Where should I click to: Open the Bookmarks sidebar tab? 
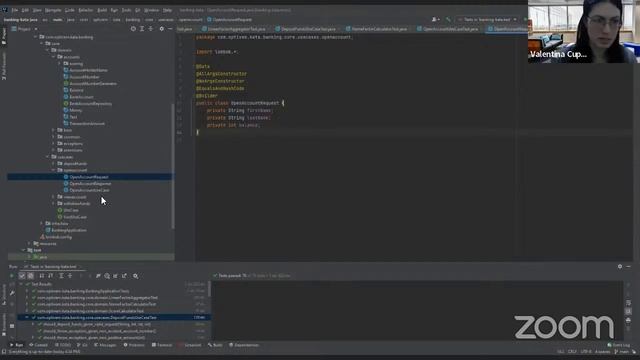[x=4, y=325]
